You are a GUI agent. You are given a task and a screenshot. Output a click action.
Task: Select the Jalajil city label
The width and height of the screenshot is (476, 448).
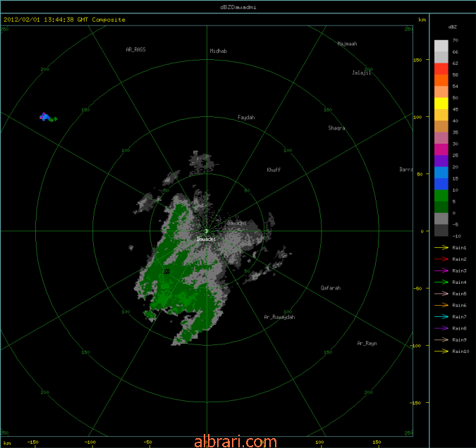361,73
